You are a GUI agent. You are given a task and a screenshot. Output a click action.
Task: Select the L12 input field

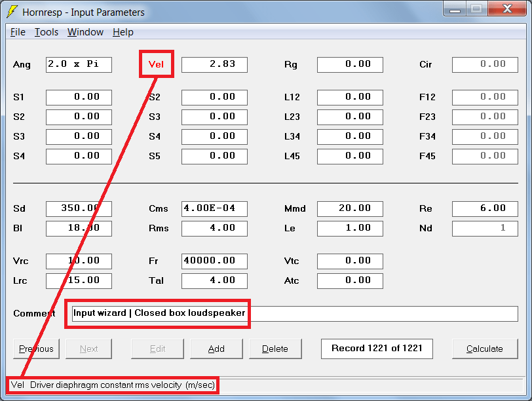(350, 98)
